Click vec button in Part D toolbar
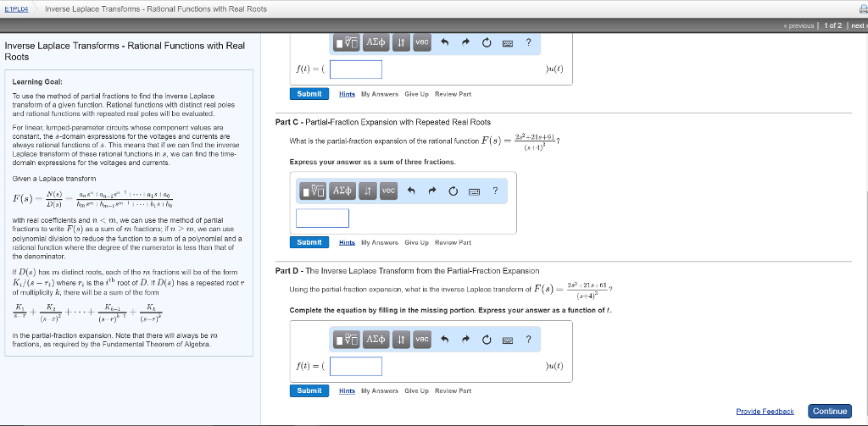The height and width of the screenshot is (426, 868). click(422, 340)
